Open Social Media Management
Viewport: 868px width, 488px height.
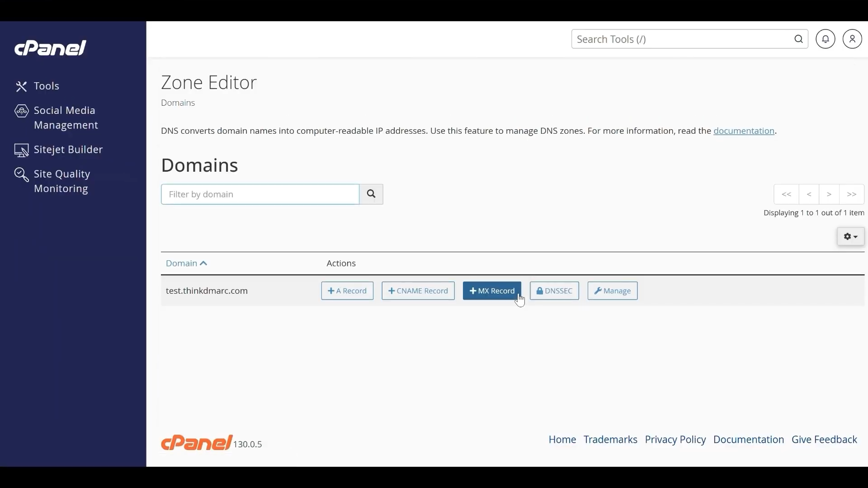tap(66, 117)
